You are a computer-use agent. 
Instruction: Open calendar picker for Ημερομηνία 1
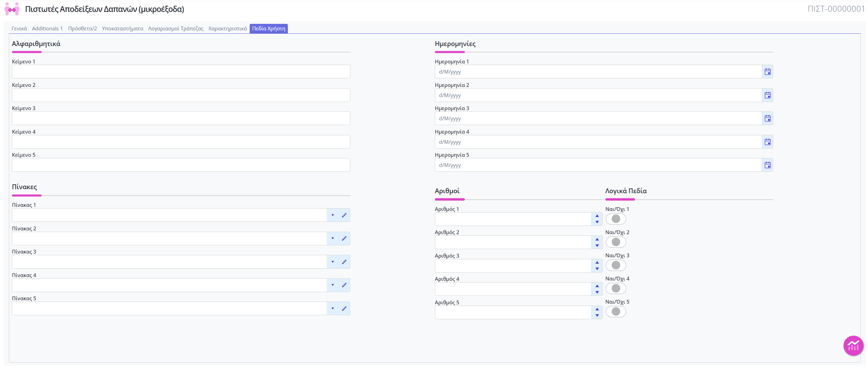(767, 72)
